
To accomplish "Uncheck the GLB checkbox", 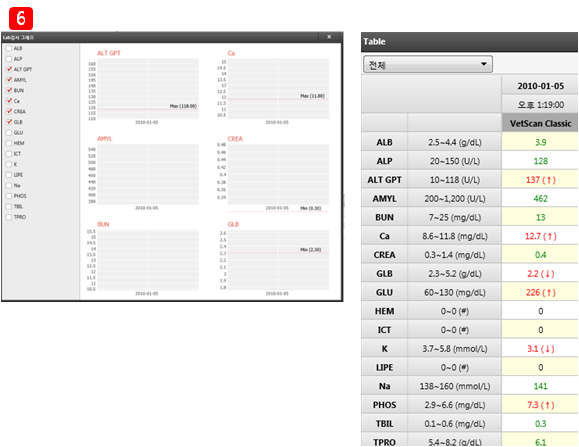I will (x=9, y=122).
